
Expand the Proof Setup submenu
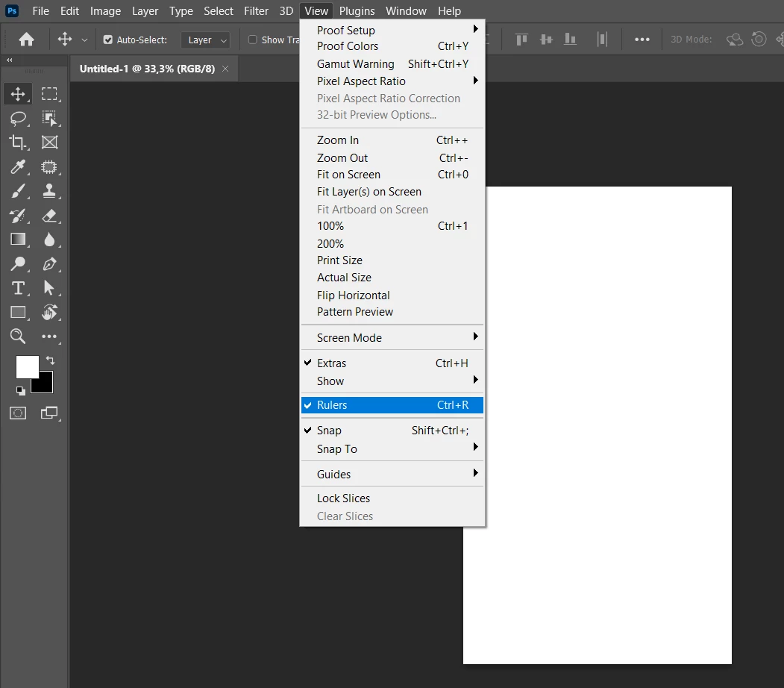392,30
